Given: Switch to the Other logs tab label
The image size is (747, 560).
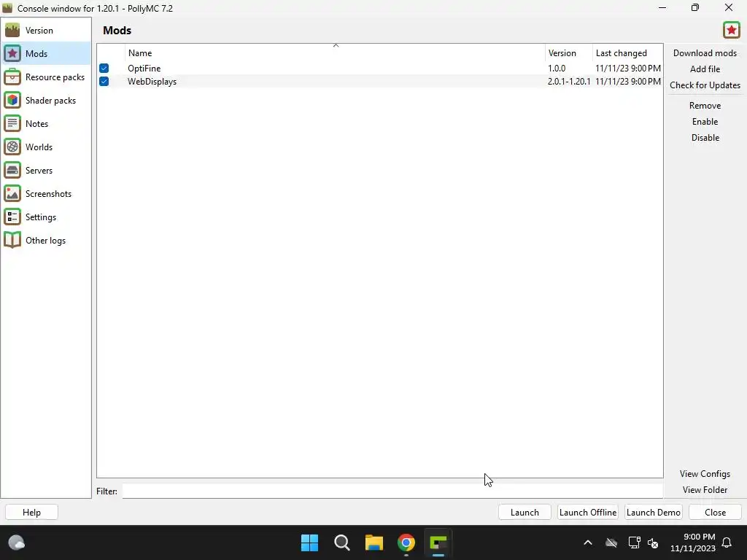Looking at the screenshot, I should click(46, 241).
